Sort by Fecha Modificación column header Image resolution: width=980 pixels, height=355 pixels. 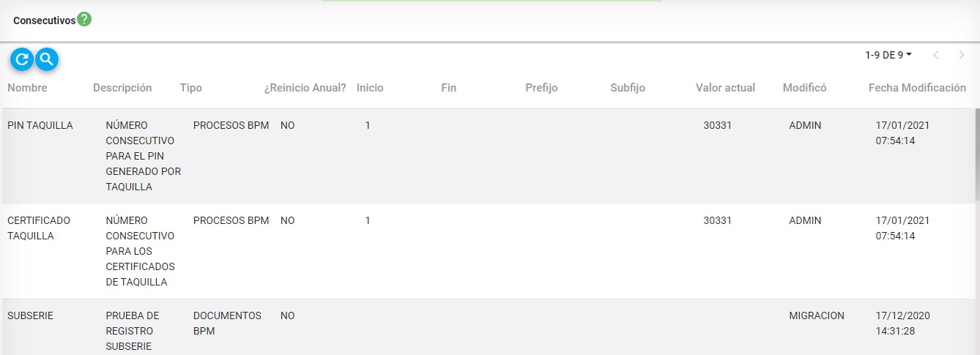pyautogui.click(x=917, y=88)
